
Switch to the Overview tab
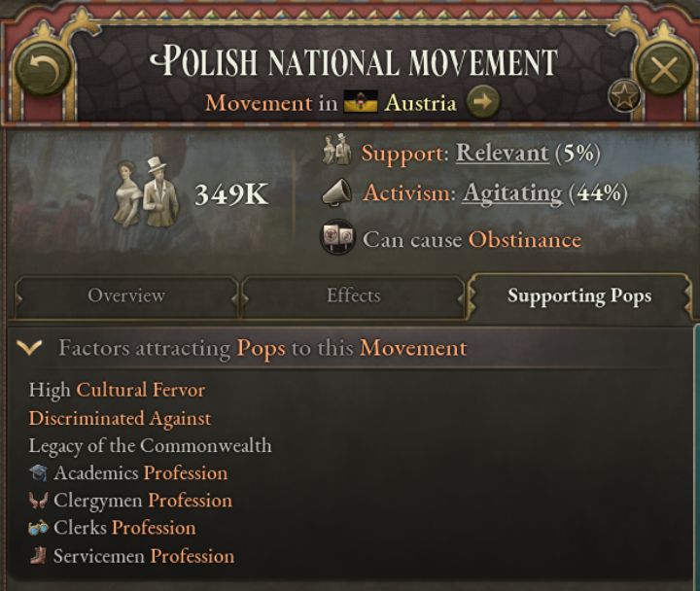(x=126, y=295)
